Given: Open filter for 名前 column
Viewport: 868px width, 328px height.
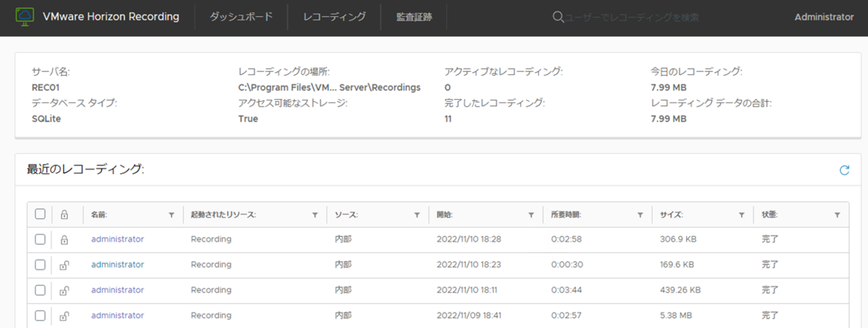Looking at the screenshot, I should (x=171, y=215).
